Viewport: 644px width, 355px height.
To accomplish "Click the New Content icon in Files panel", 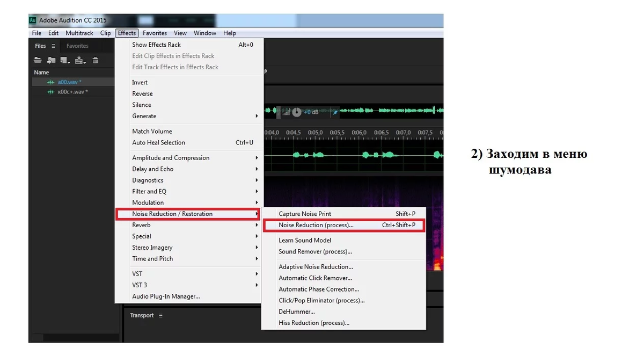I will pyautogui.click(x=63, y=60).
